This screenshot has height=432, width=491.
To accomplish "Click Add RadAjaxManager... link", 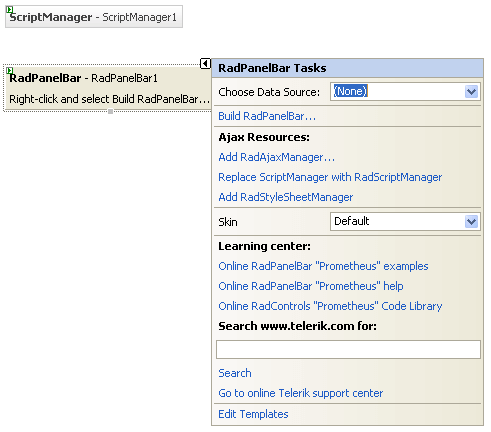I will click(277, 157).
